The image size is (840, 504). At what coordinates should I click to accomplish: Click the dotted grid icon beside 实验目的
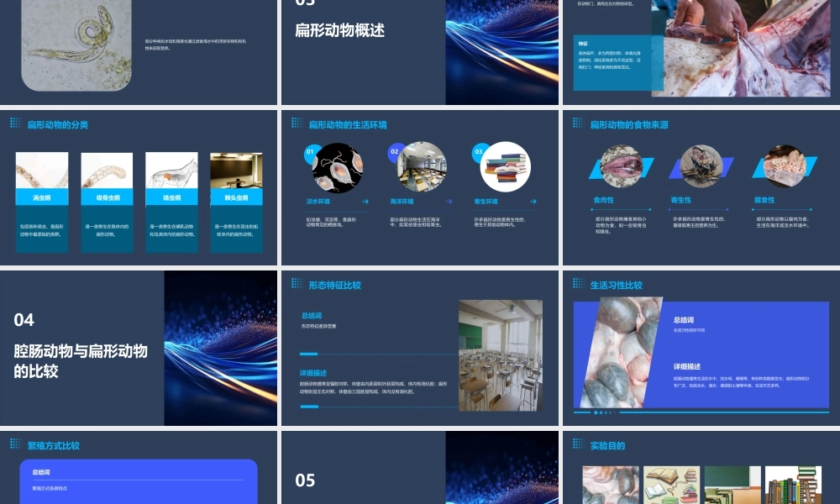(578, 444)
